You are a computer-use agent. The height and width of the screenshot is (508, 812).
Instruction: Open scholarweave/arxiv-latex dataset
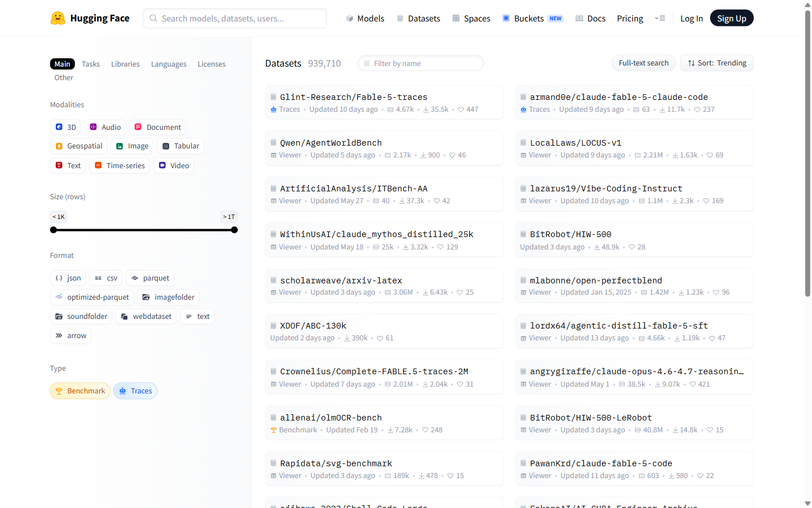[385, 286]
